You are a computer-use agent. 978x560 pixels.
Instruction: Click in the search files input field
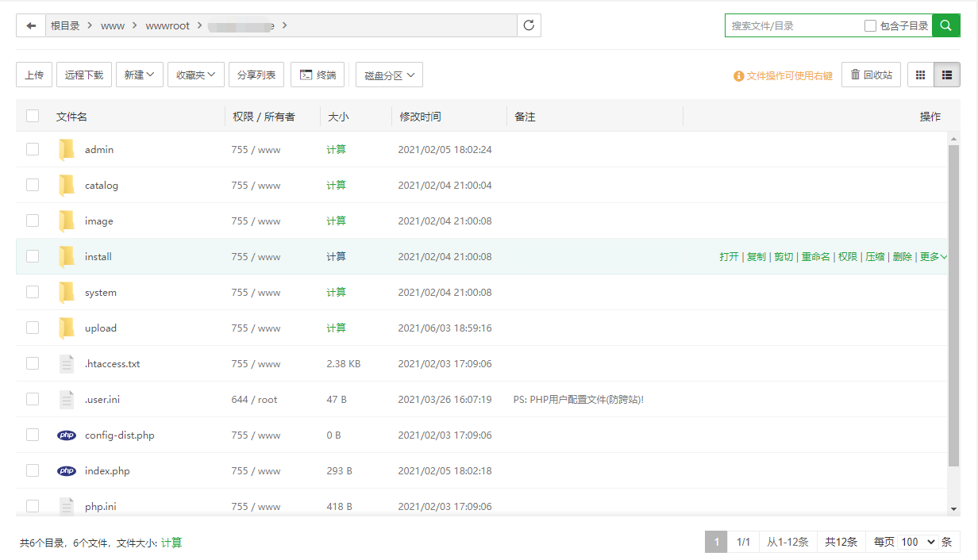tap(794, 26)
